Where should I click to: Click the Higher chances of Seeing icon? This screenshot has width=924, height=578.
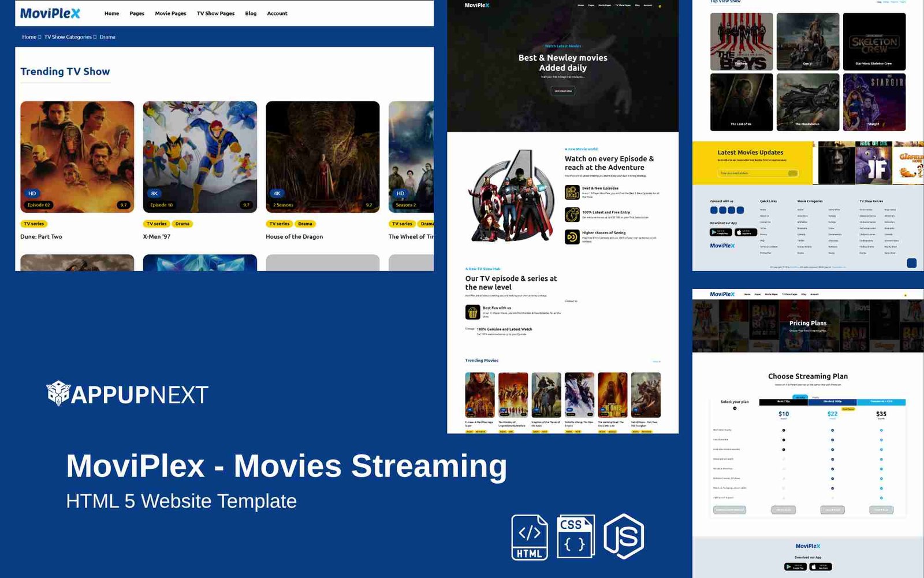point(572,236)
